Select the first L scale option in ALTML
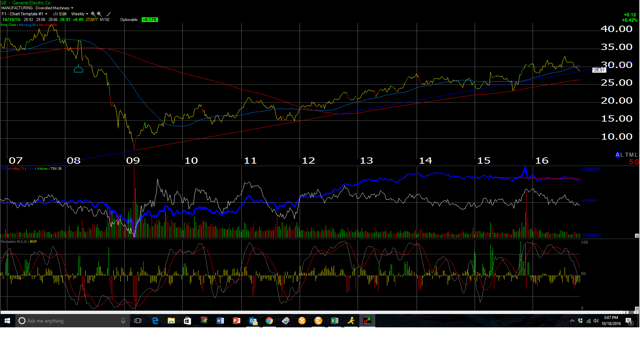This screenshot has height=360, width=640. pyautogui.click(x=622, y=155)
